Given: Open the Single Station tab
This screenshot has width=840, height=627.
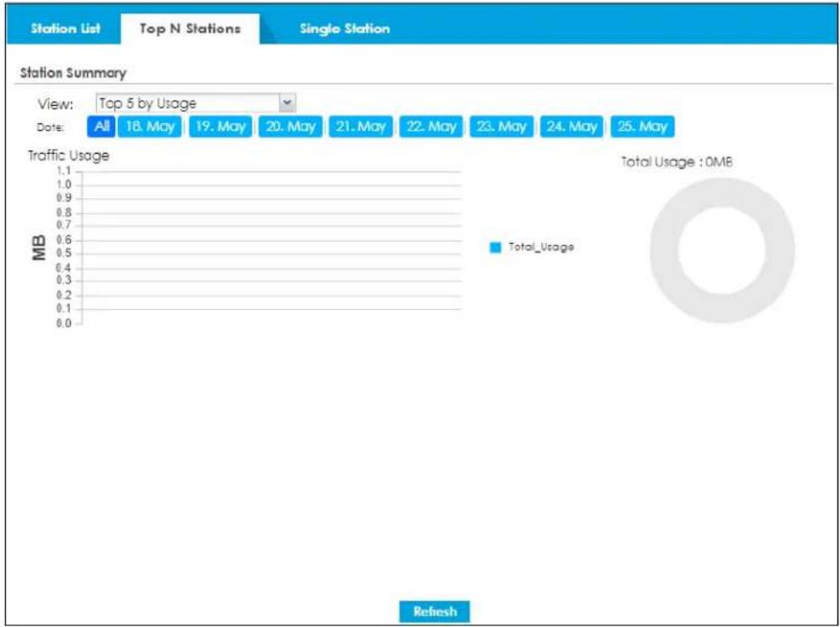Looking at the screenshot, I should pos(345,28).
